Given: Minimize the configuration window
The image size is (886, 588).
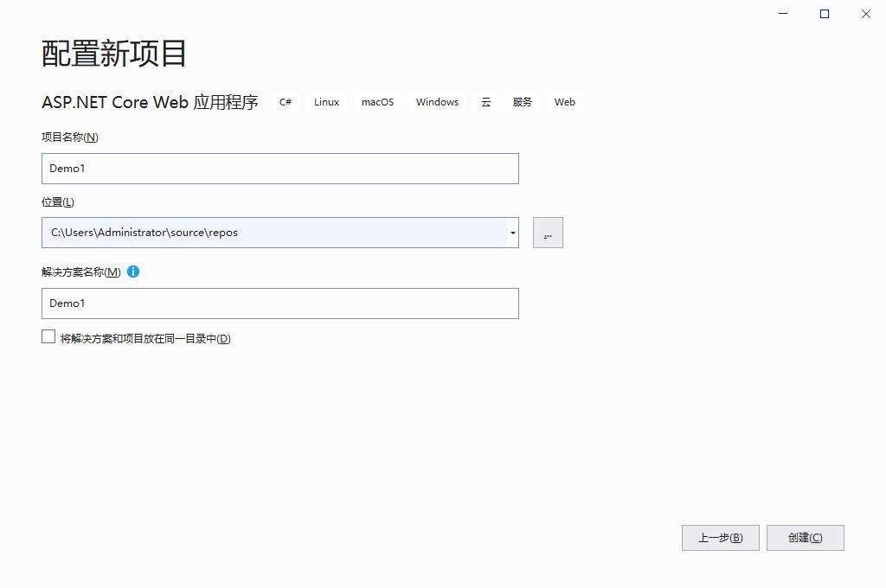Looking at the screenshot, I should coord(783,14).
